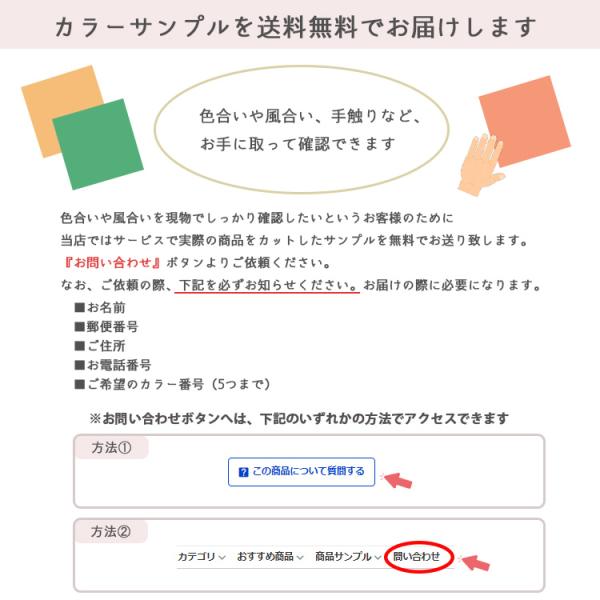This screenshot has width=600, height=600.
Task: Click the blue question mark icon
Action: tap(243, 472)
